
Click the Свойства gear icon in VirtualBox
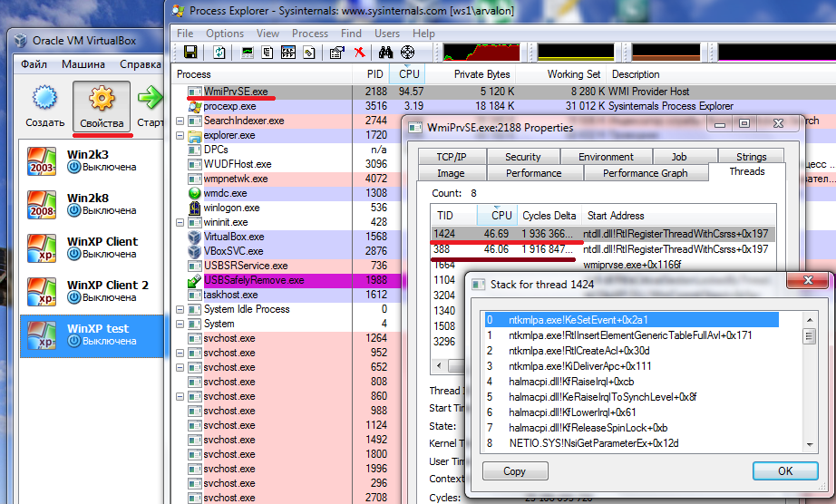pyautogui.click(x=102, y=99)
